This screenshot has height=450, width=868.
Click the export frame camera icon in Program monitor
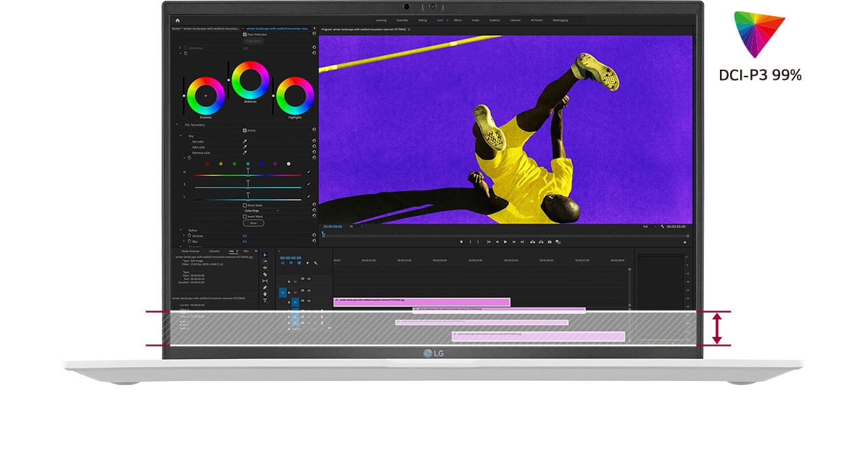550,242
